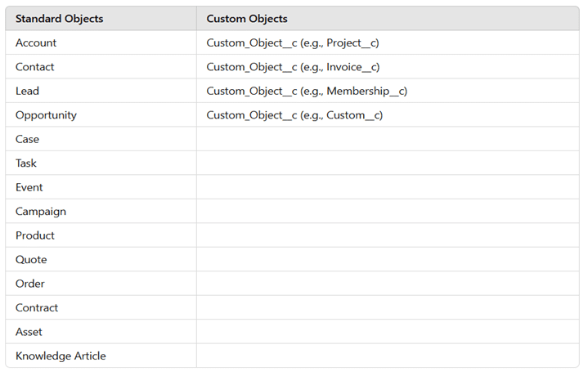
Task: Select the Contact cell
Action: point(35,67)
